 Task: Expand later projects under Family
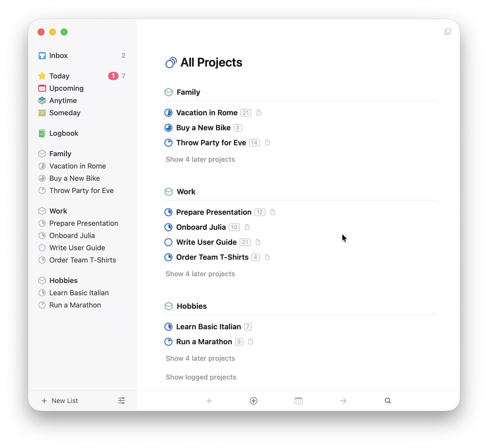pyautogui.click(x=200, y=159)
